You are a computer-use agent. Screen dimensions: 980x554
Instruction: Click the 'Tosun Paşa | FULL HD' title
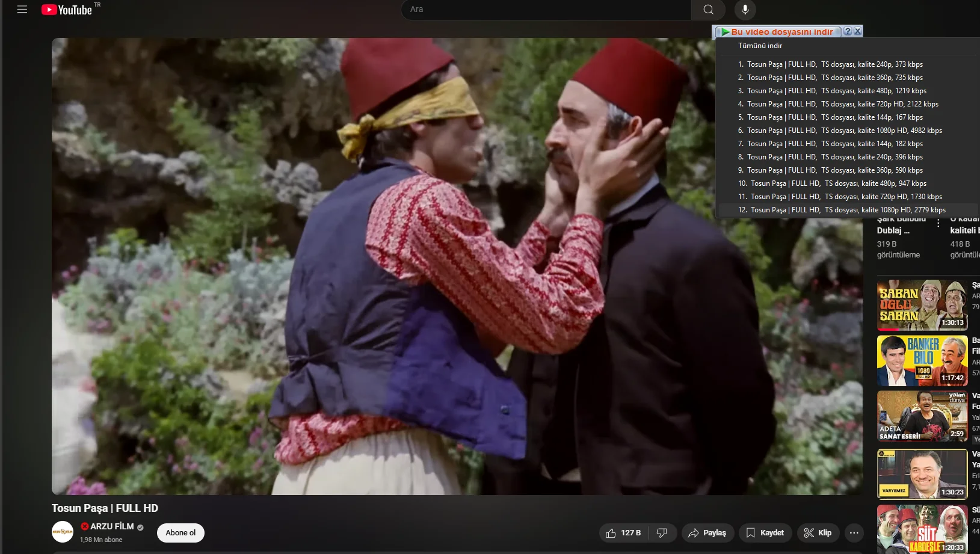pyautogui.click(x=105, y=508)
